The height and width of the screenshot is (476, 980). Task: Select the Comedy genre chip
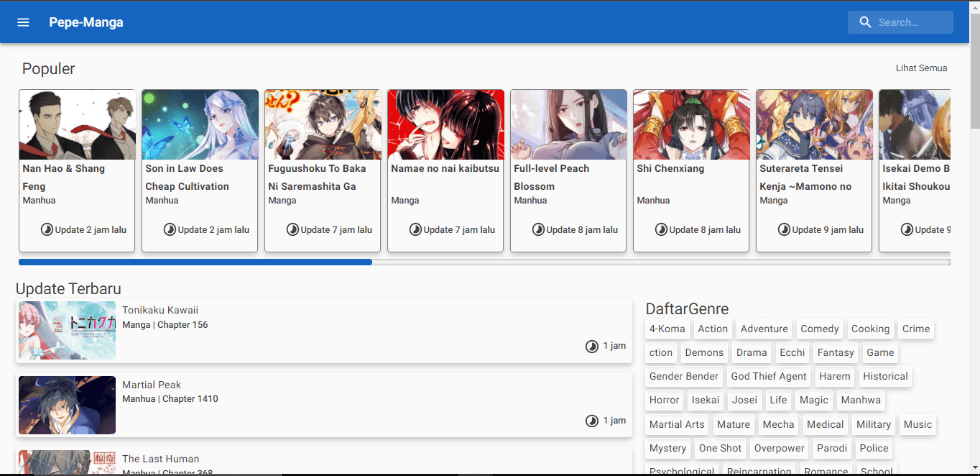[x=820, y=329]
